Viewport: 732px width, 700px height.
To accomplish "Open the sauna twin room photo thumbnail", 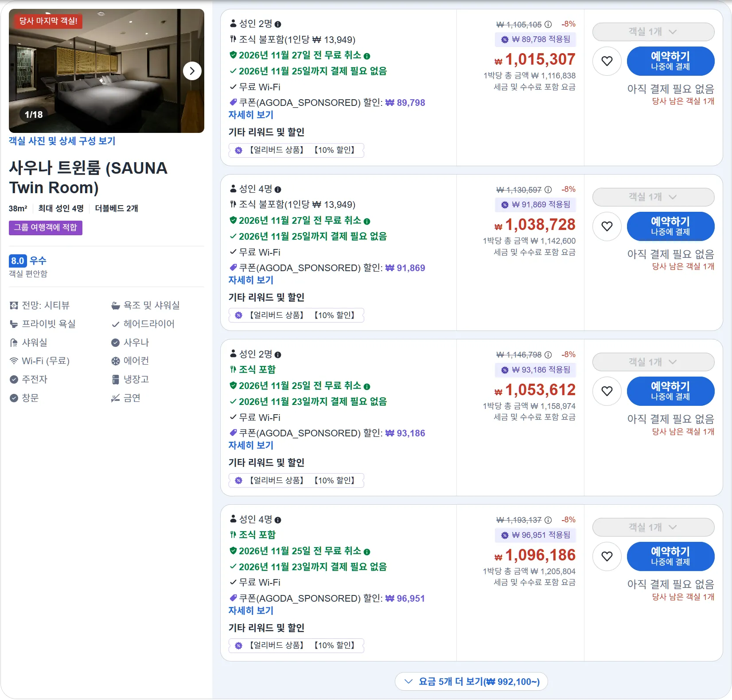I will (106, 71).
